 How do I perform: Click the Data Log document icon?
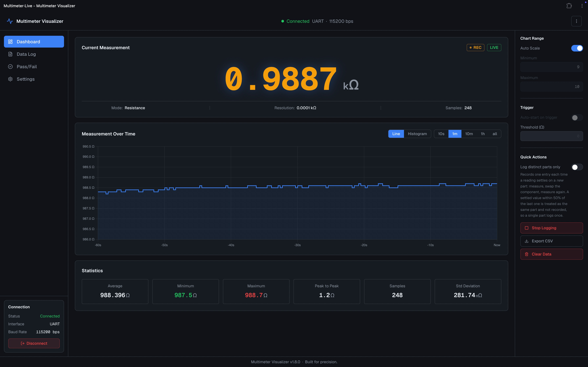(x=10, y=54)
